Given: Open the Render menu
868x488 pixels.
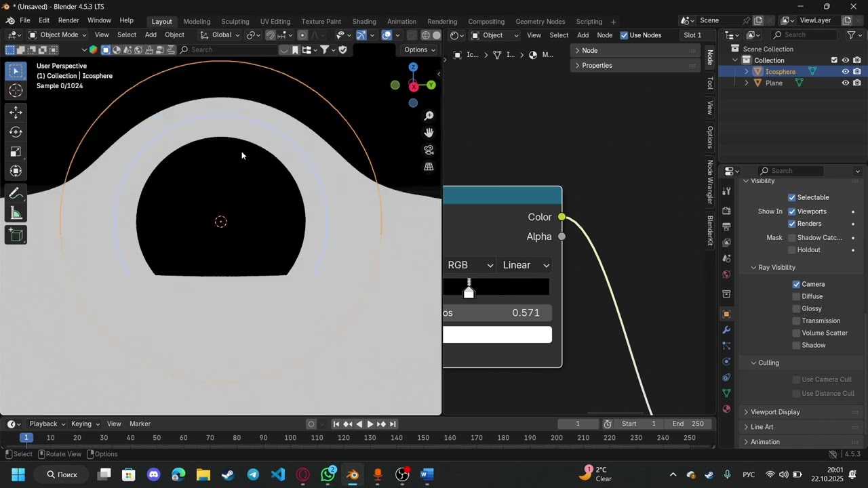Looking at the screenshot, I should pyautogui.click(x=68, y=20).
